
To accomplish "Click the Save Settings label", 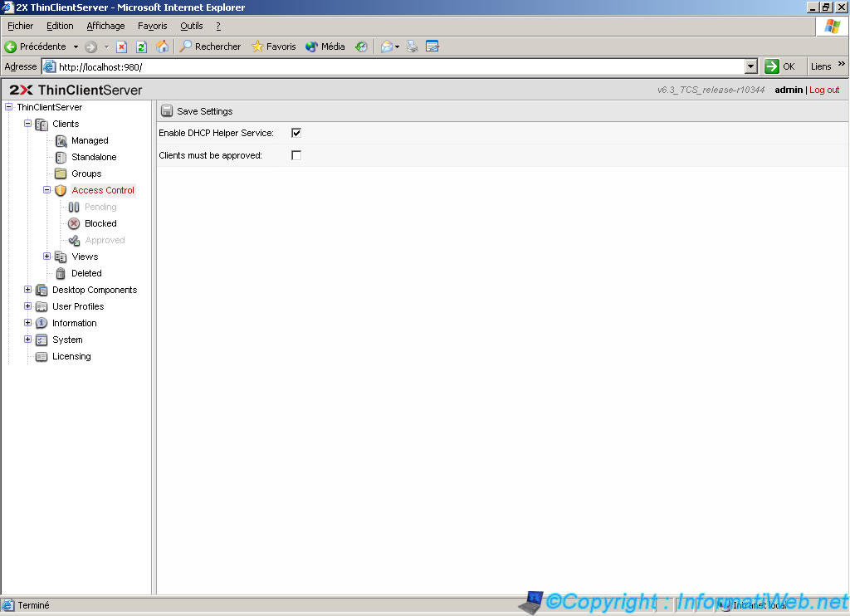I will (x=205, y=111).
